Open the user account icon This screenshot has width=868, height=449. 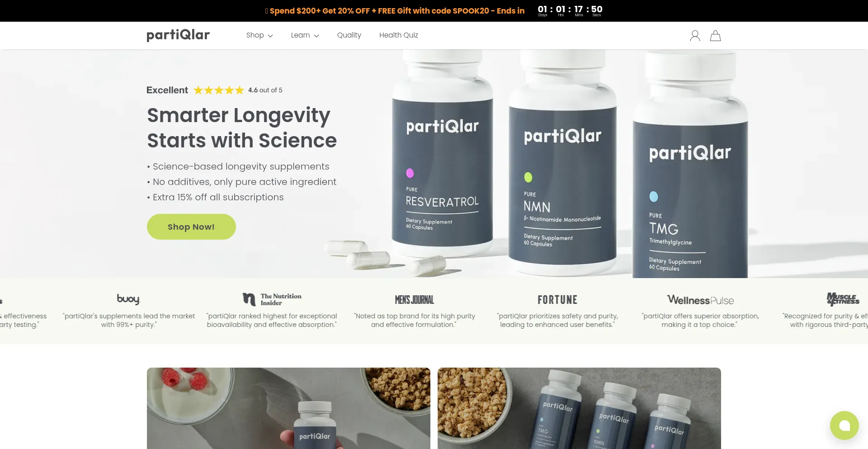point(695,36)
